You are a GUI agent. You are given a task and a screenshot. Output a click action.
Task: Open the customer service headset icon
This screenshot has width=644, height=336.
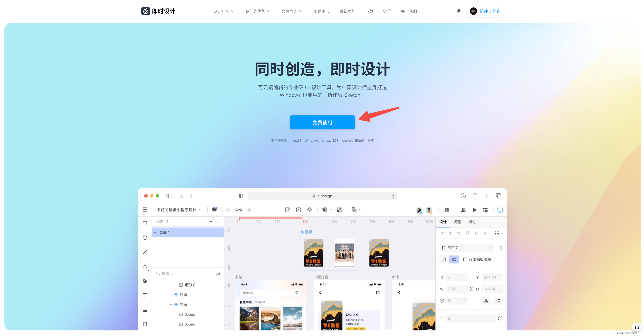pyautogui.click(x=636, y=328)
